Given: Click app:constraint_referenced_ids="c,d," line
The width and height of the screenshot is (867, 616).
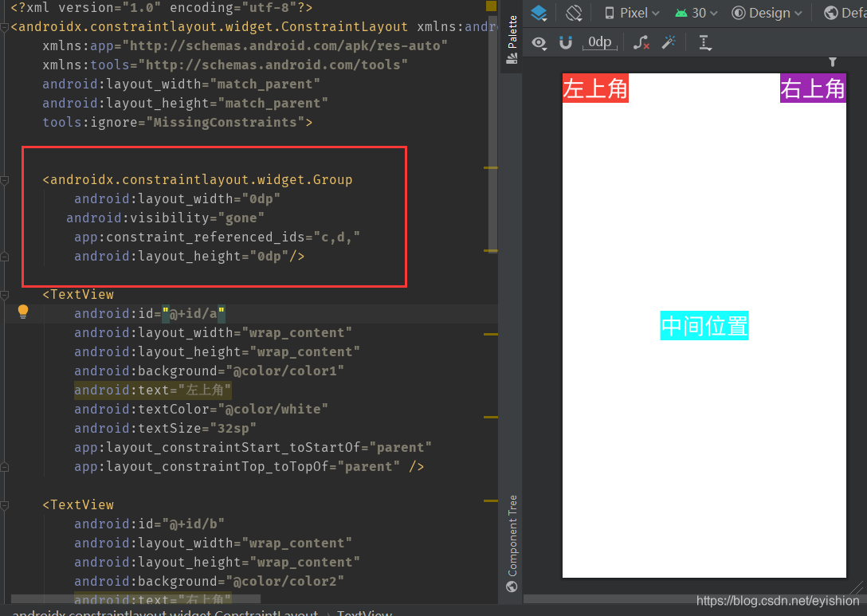Looking at the screenshot, I should pyautogui.click(x=217, y=237).
